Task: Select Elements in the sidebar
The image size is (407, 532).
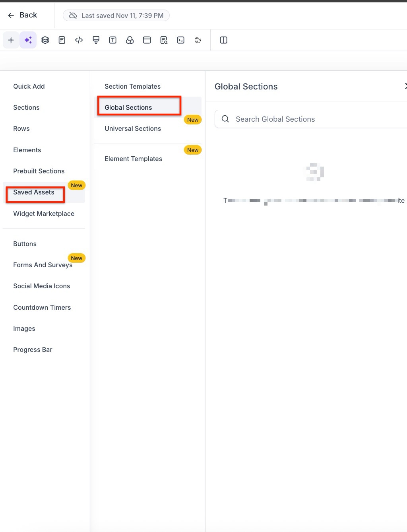Action: pyautogui.click(x=27, y=150)
